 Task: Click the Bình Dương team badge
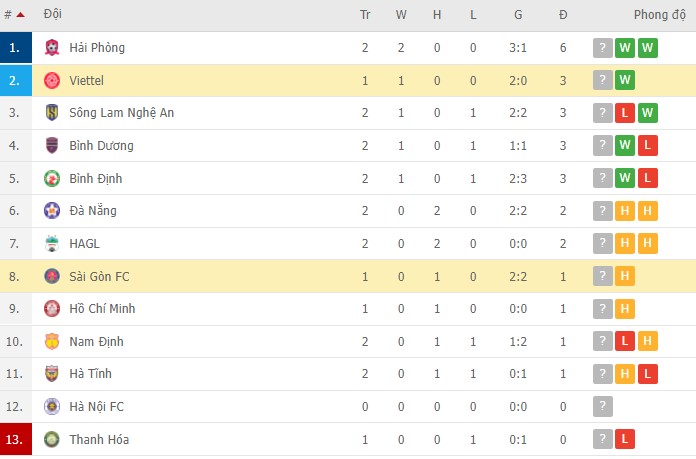(52, 146)
